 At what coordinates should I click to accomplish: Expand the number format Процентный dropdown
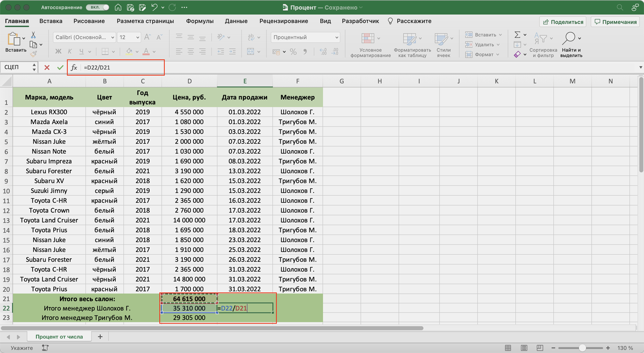click(x=336, y=37)
